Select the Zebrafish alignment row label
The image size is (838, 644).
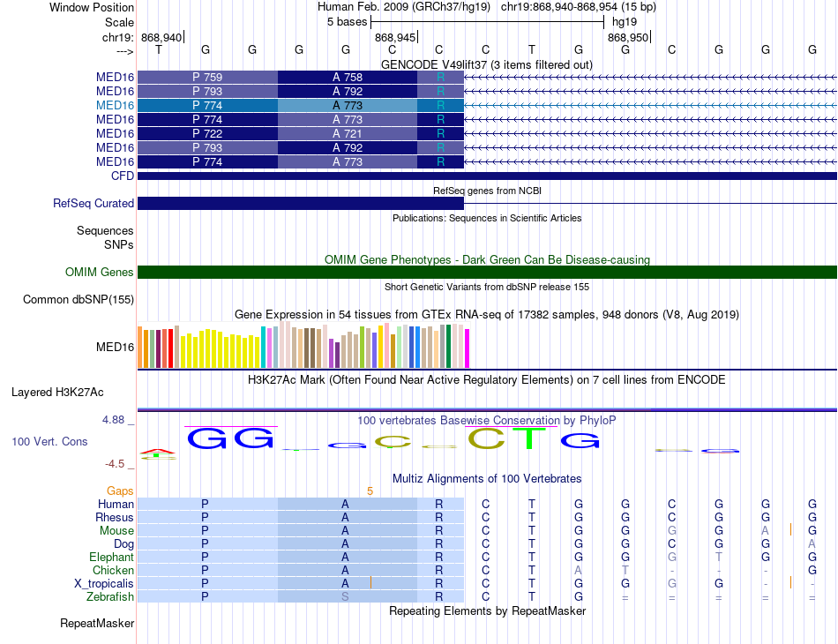[110, 596]
